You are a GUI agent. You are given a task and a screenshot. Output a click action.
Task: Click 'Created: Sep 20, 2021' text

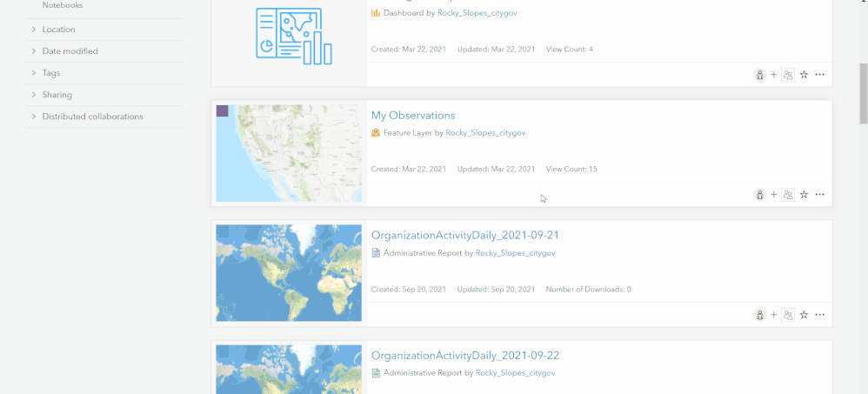(409, 289)
